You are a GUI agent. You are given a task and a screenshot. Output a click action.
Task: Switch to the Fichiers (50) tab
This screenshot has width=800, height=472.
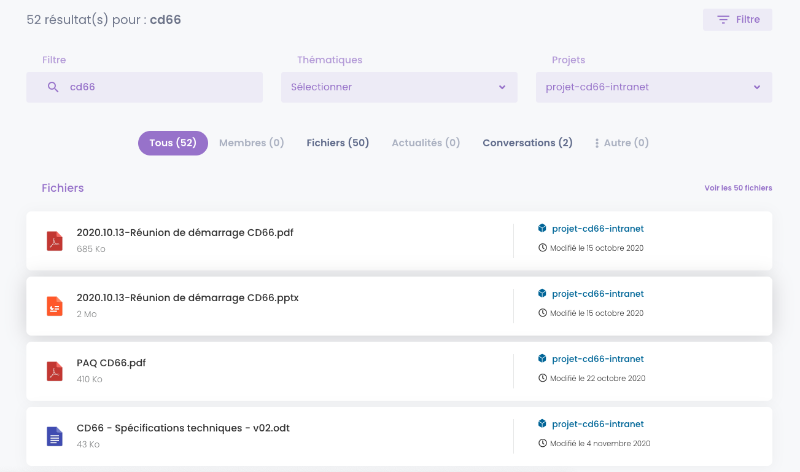click(338, 143)
